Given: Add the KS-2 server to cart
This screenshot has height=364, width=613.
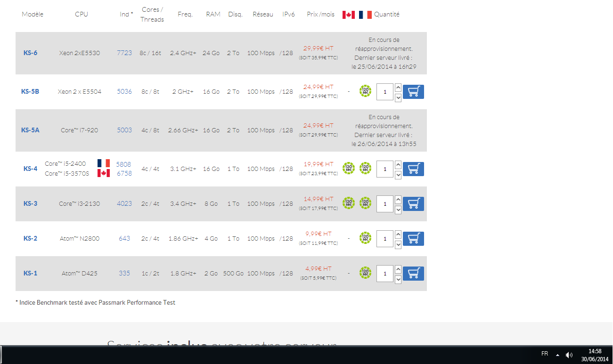Looking at the screenshot, I should [x=413, y=239].
